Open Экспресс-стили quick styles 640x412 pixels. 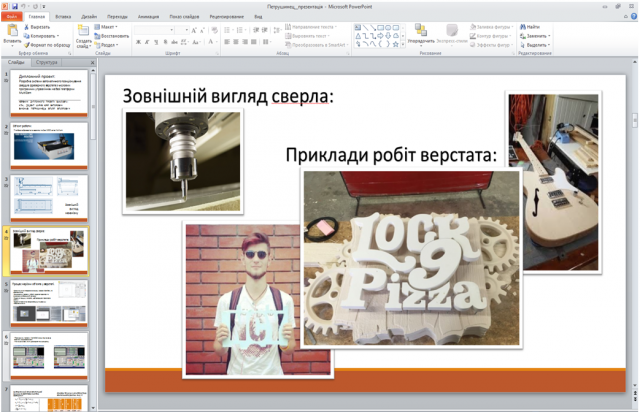[x=452, y=35]
